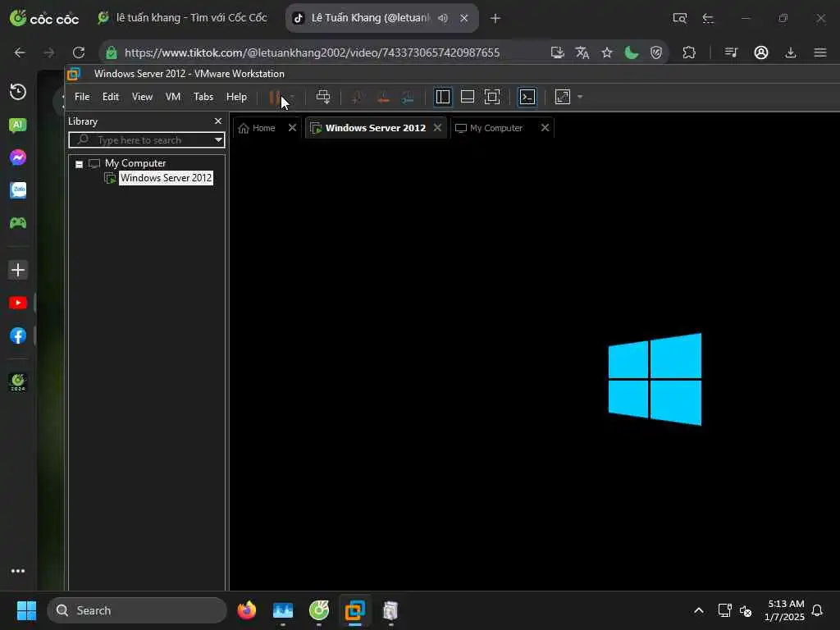
Task: Select Windows Server 2012 in library tree
Action: [166, 178]
